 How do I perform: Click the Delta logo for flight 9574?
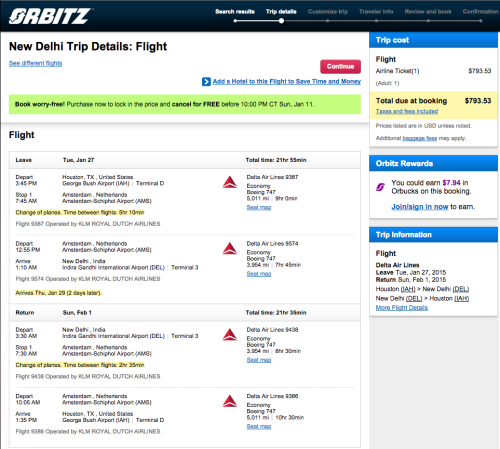(x=230, y=249)
